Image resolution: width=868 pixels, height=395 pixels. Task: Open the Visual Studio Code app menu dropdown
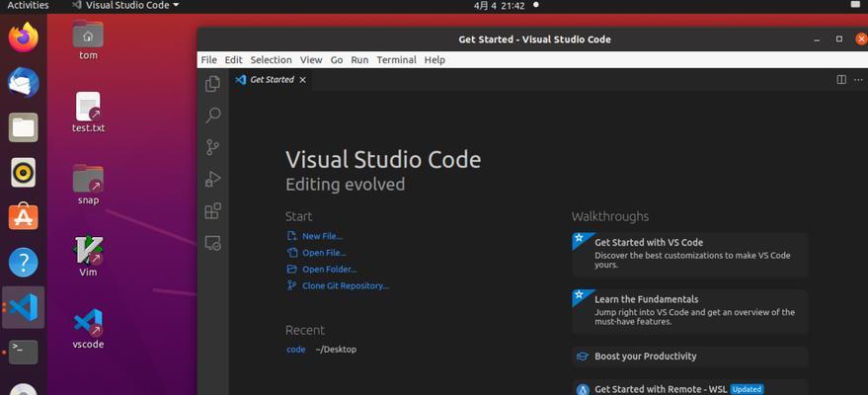(125, 5)
